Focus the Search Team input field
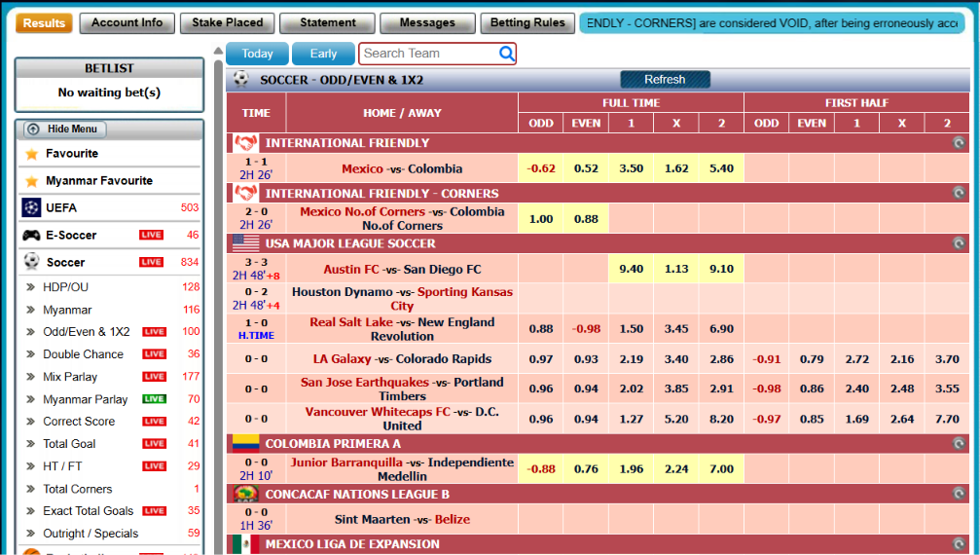Image resolution: width=980 pixels, height=555 pixels. pos(430,54)
